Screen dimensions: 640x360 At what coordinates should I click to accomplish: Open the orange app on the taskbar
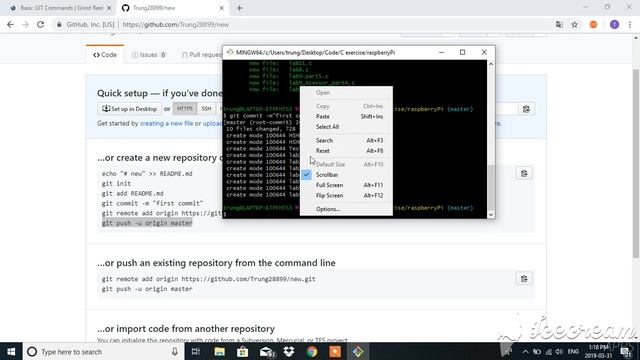[x=335, y=351]
